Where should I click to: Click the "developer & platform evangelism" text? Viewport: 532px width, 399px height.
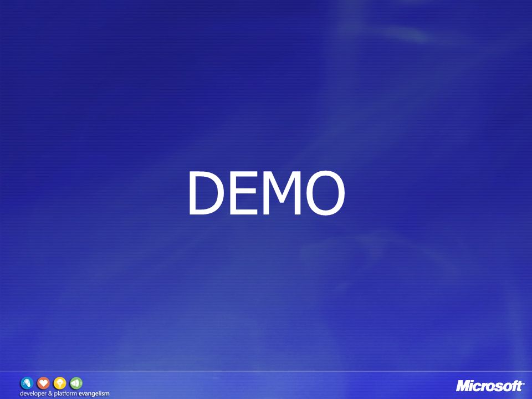click(x=64, y=394)
